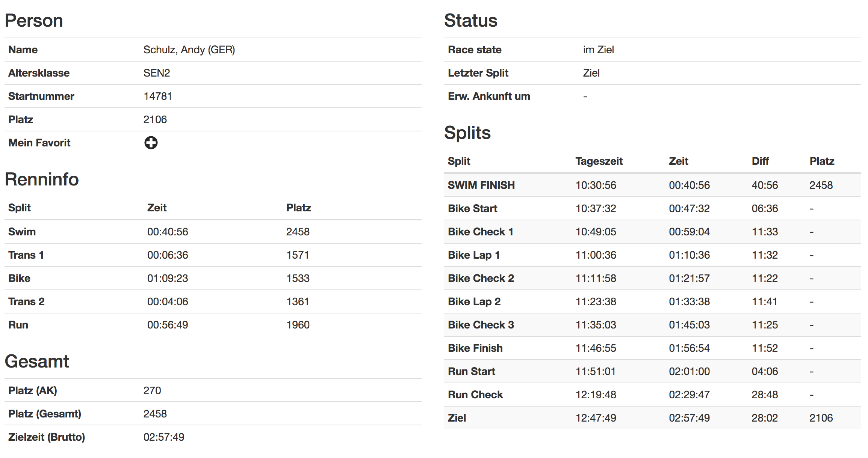
Task: Click the Platz (AK) value 270
Action: coord(152,390)
